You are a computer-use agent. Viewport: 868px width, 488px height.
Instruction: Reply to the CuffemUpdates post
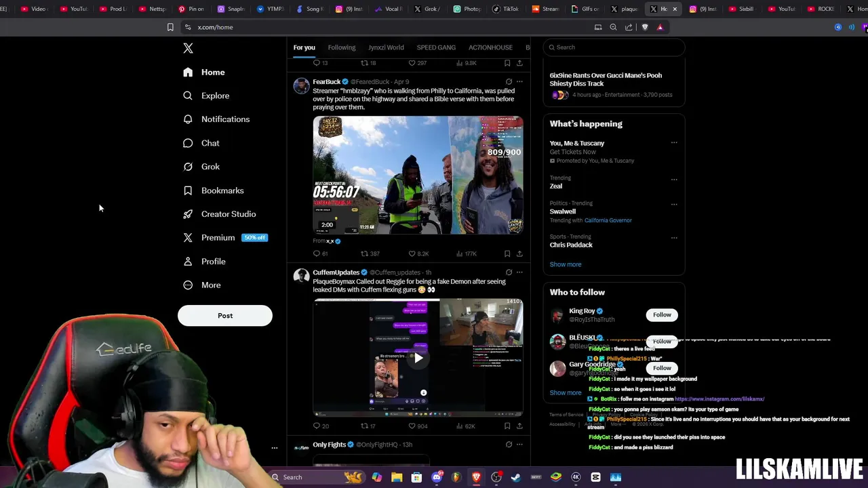(321, 426)
